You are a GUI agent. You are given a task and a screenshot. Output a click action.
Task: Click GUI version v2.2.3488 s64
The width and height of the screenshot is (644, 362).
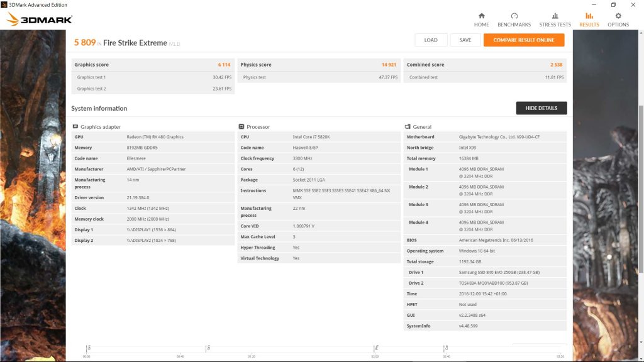[472, 315]
